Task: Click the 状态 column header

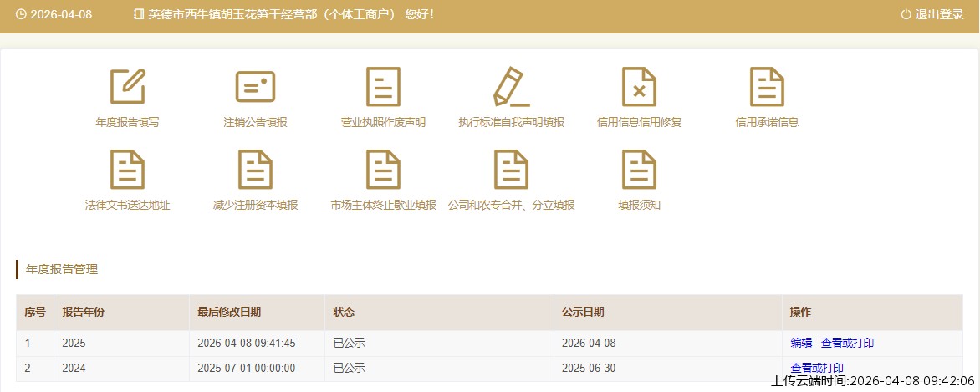Action: coord(344,312)
